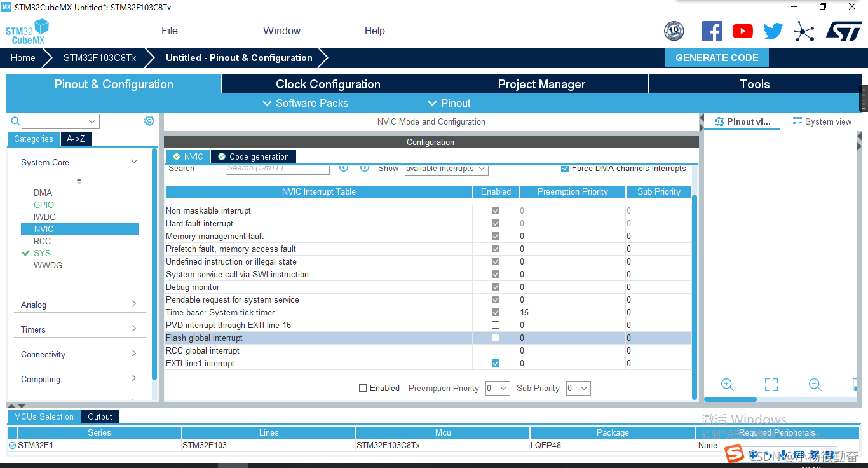Screen dimensions: 868x468
Task: Click the search magnifier icon in sidebar
Action: point(15,121)
